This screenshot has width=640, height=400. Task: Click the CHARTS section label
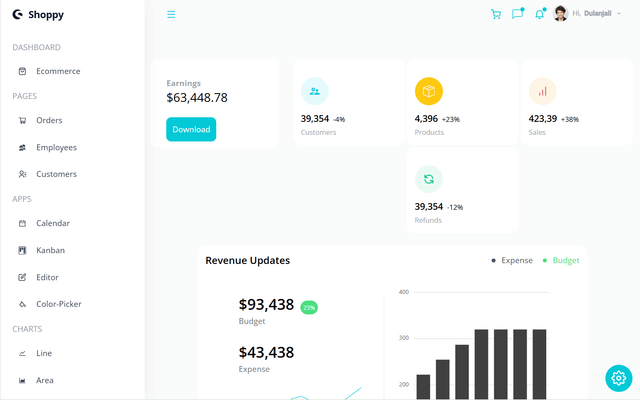(x=27, y=329)
